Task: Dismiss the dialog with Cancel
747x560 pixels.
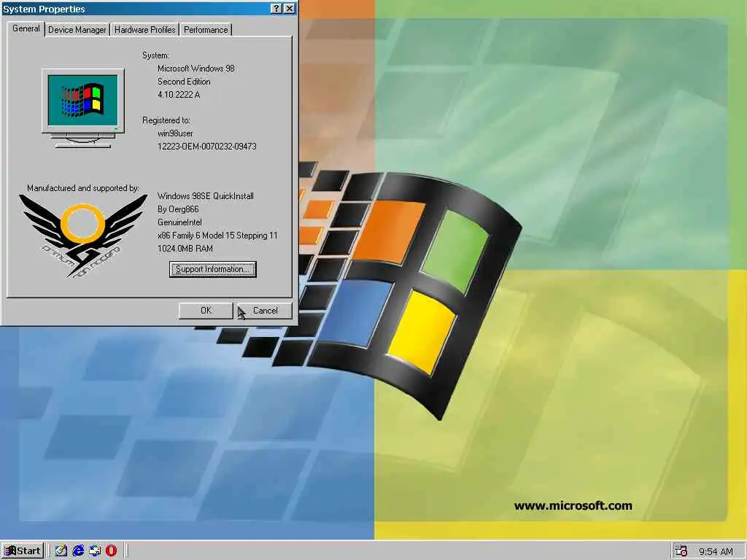Action: [x=265, y=311]
